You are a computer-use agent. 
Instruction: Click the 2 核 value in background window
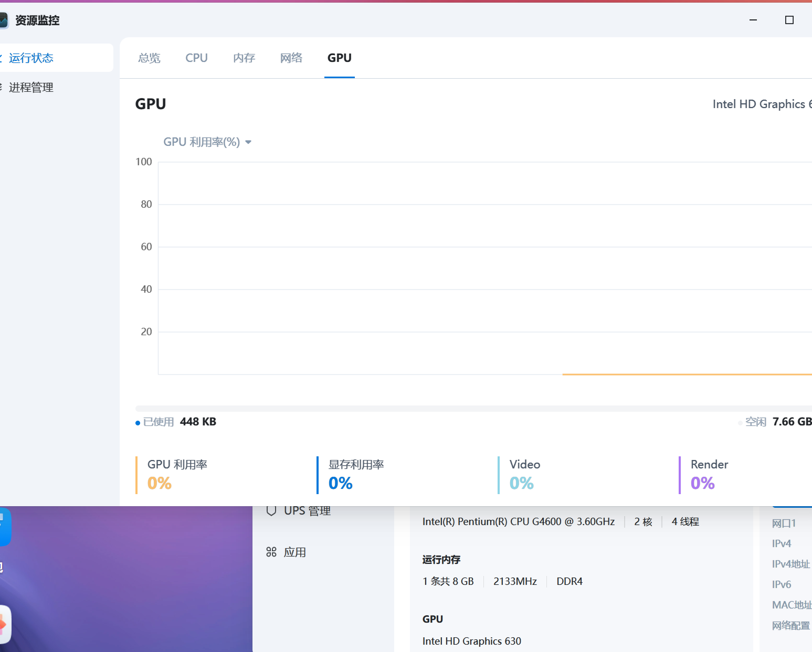pos(643,521)
